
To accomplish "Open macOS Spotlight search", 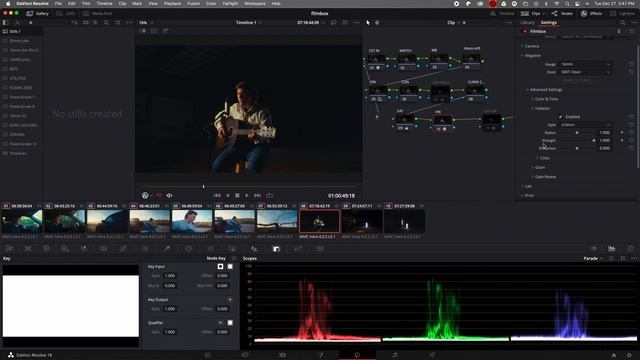I will tap(567, 4).
